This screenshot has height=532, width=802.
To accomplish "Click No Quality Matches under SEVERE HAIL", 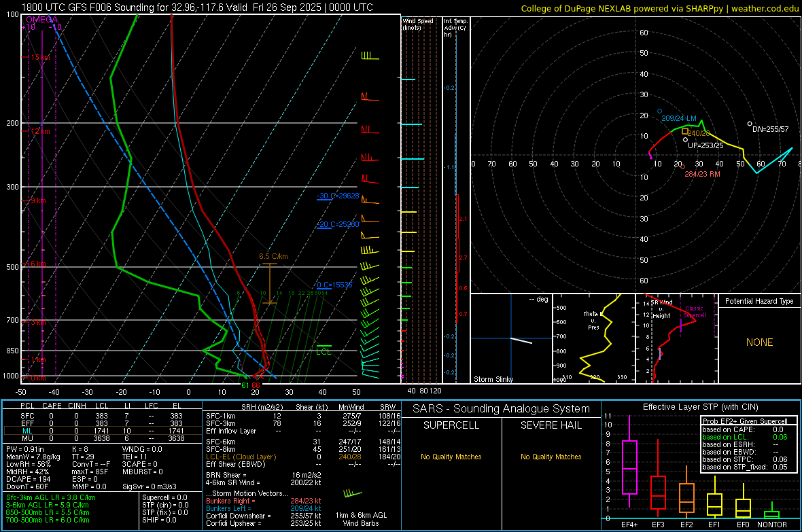I will click(x=551, y=457).
